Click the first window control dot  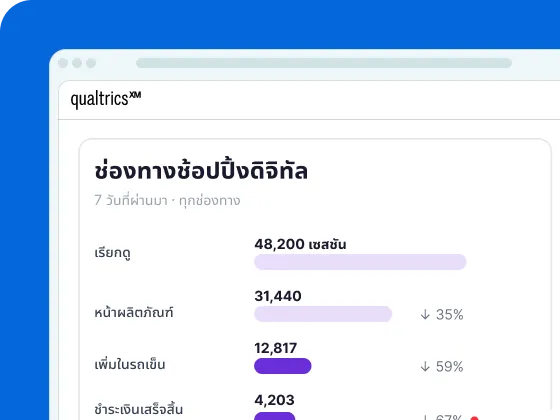coord(63,63)
